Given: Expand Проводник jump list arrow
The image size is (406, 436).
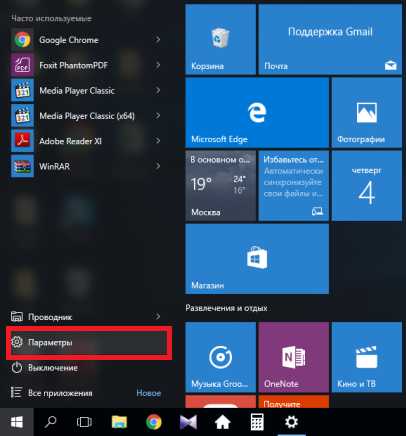Looking at the screenshot, I should [158, 316].
